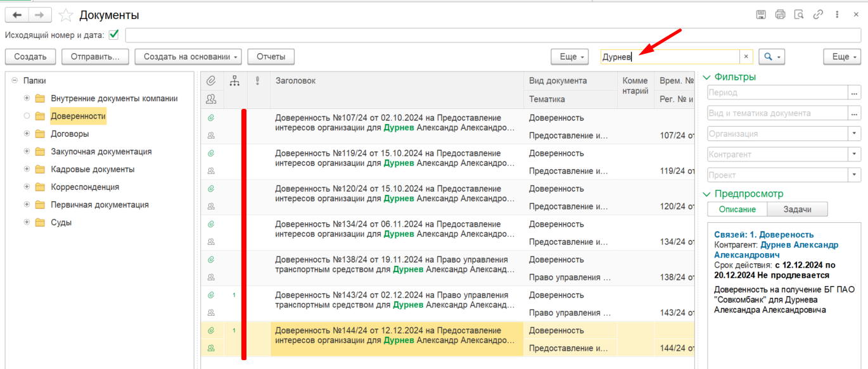The width and height of the screenshot is (868, 369).
Task: Collapse the Фильтры section
Action: point(707,77)
